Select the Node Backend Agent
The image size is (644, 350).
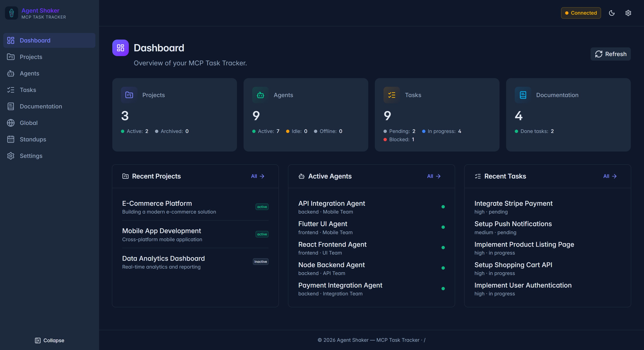coord(371,268)
